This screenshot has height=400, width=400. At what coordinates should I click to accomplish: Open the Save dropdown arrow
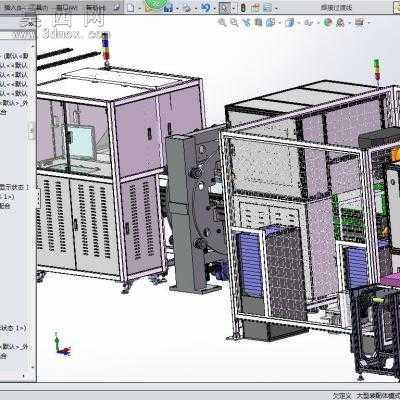(177, 8)
